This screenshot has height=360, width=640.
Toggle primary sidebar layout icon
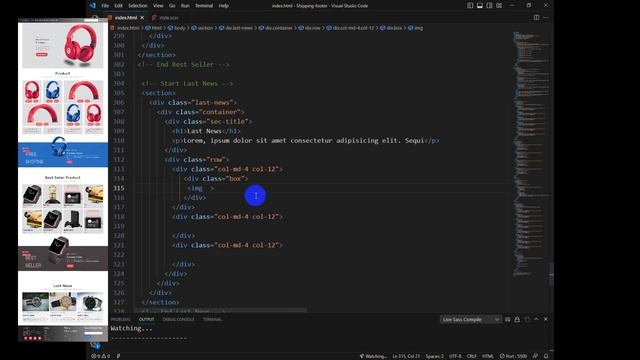(470, 6)
